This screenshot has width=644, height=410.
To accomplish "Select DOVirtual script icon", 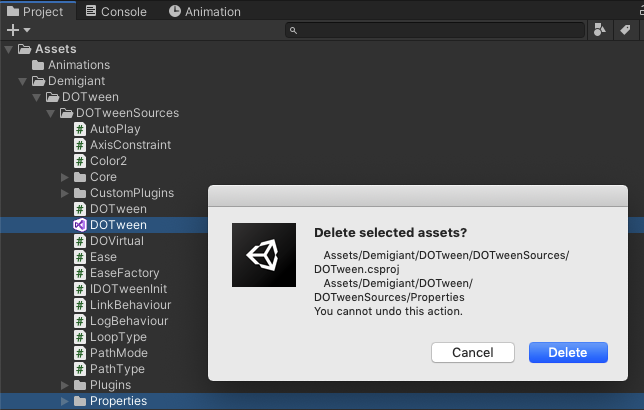I will tap(80, 241).
